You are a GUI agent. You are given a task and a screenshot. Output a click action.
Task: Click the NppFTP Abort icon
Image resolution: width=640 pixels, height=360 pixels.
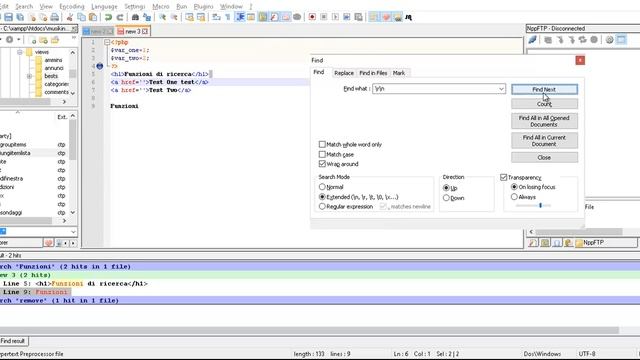coord(594,40)
